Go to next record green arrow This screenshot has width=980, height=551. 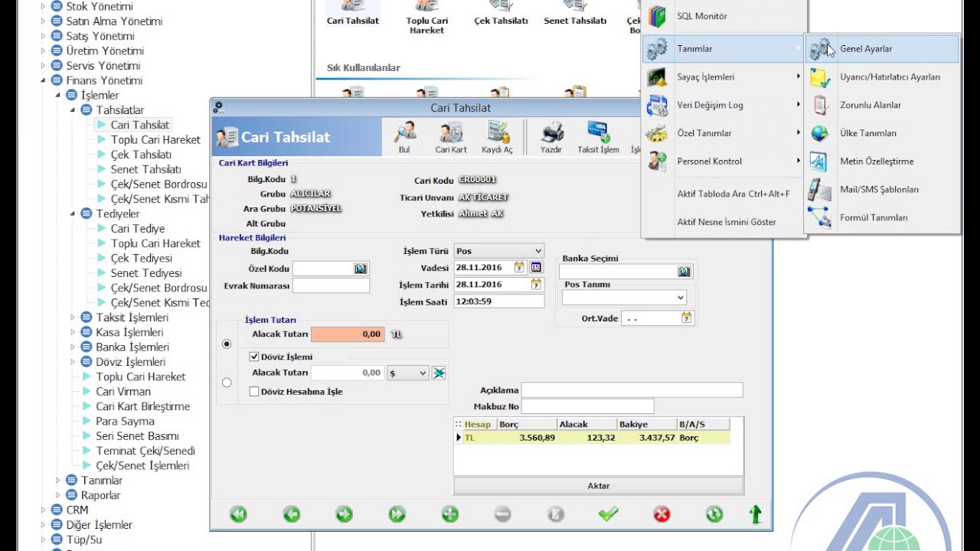click(x=345, y=514)
